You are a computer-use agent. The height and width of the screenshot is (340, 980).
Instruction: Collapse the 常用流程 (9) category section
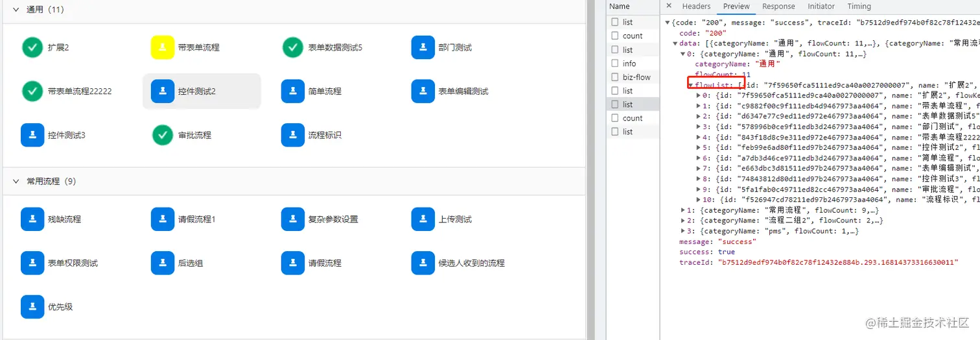point(16,182)
